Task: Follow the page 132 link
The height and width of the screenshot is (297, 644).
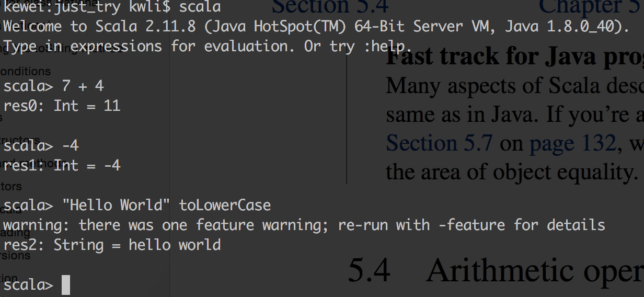Action: 572,143
